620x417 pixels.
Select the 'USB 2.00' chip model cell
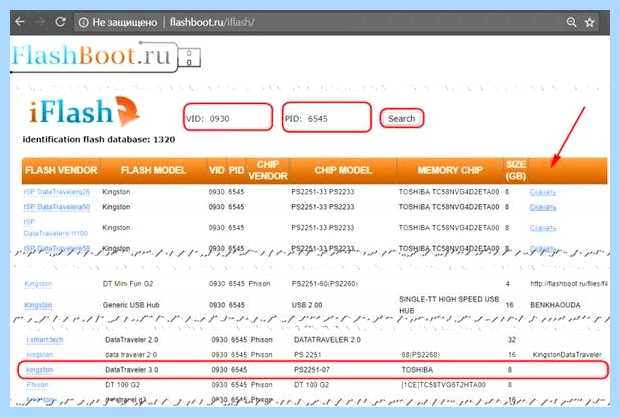(x=307, y=305)
